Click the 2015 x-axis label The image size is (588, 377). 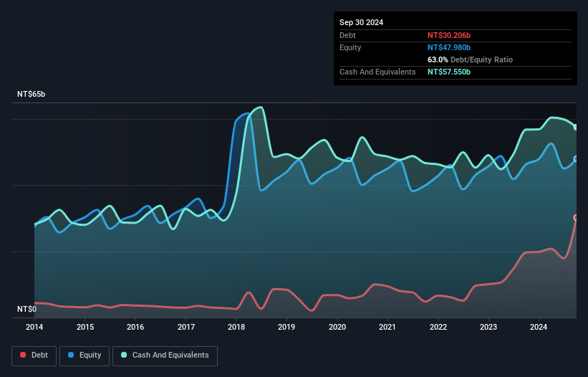(85, 327)
